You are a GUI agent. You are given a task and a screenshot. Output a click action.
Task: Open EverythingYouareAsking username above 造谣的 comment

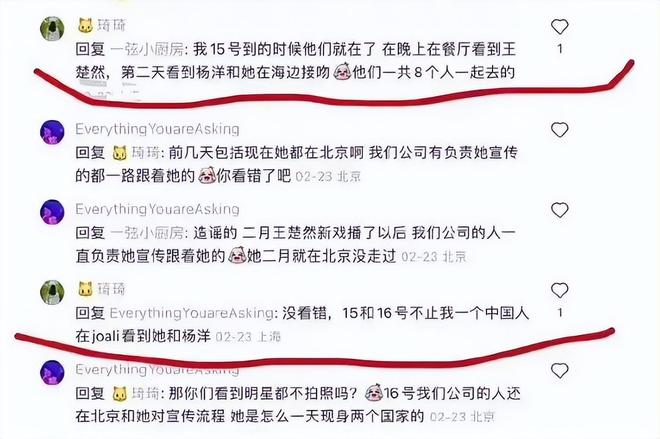157,209
